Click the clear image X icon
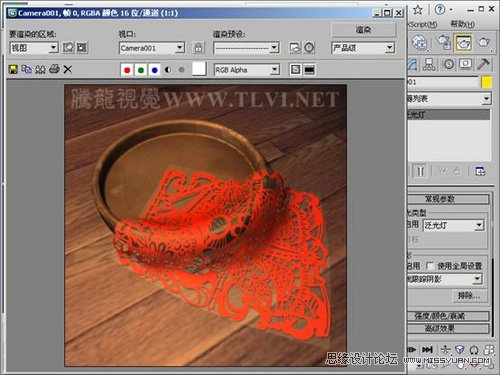The width and height of the screenshot is (500, 375). pos(68,69)
